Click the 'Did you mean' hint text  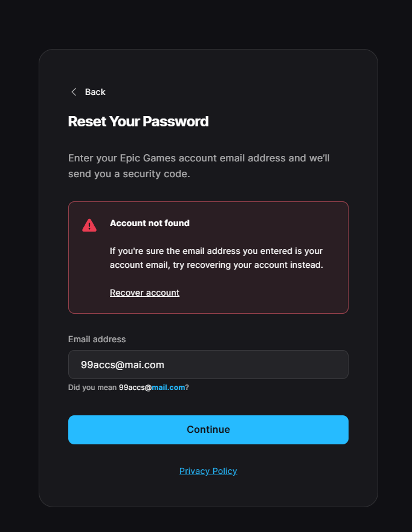tap(92, 388)
